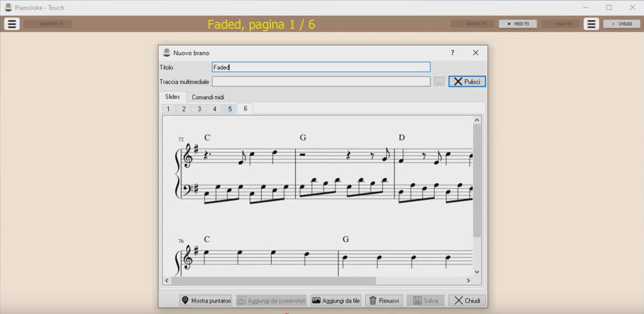
Task: Click the Pulisci button
Action: pyautogui.click(x=467, y=81)
